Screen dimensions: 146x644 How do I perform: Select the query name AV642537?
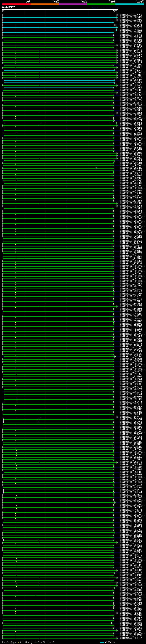8,7
